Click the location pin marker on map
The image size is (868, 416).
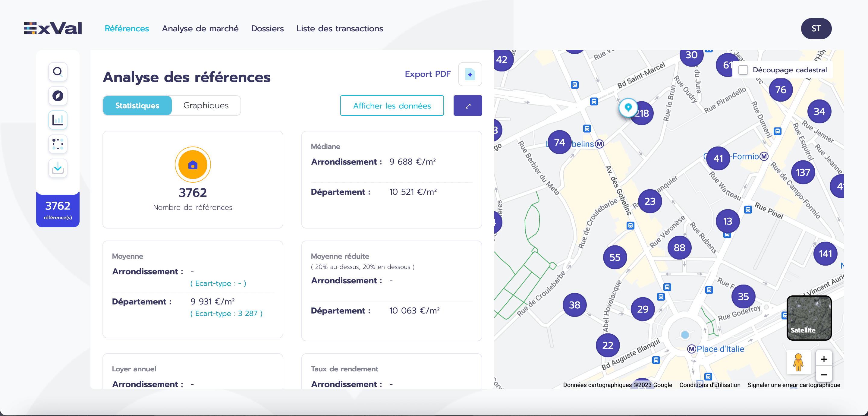coord(628,108)
